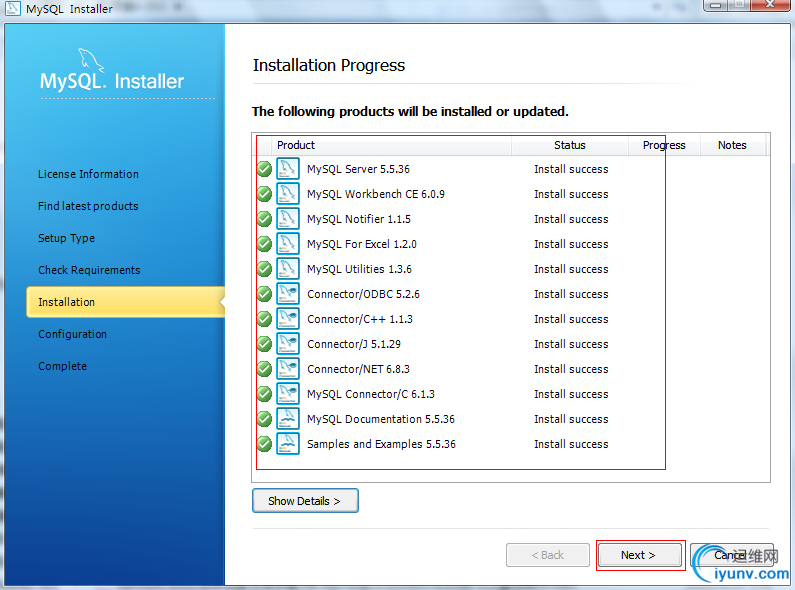Go to the License Information step
The width and height of the screenshot is (795, 590).
click(88, 174)
